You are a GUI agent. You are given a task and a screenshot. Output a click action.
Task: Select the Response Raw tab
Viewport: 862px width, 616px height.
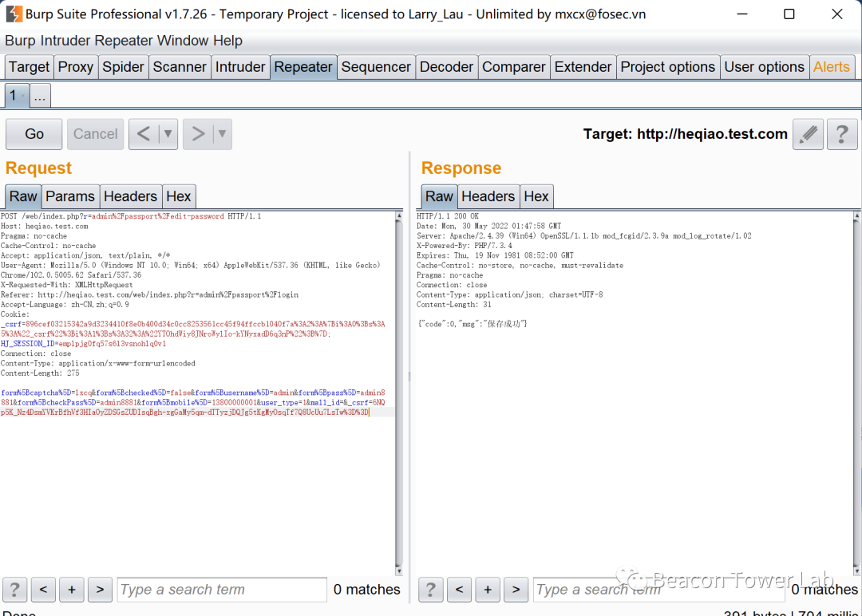pos(439,197)
